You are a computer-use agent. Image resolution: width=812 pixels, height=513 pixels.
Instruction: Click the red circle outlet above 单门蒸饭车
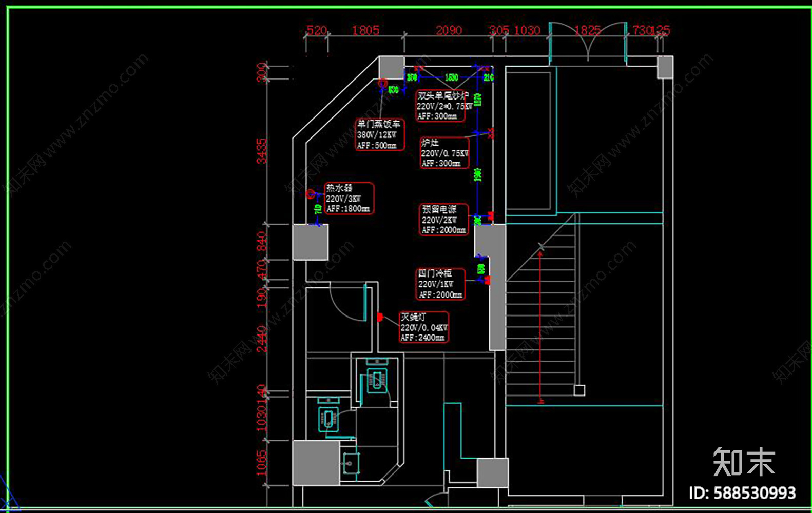[x=382, y=84]
